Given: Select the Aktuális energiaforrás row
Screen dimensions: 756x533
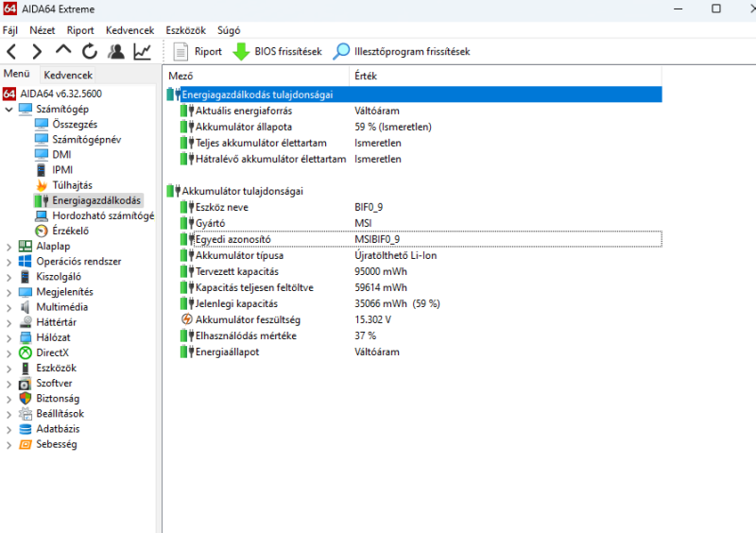Looking at the screenshot, I should 421,111.
